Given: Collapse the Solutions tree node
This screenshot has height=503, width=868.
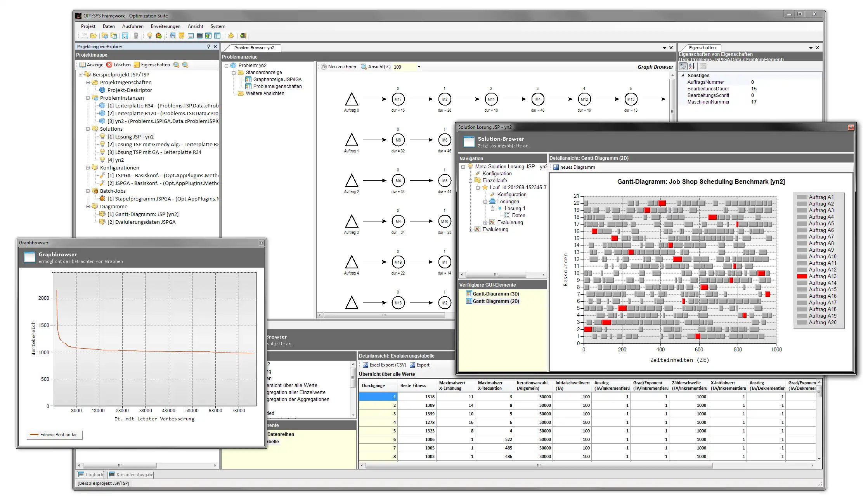Looking at the screenshot, I should (x=88, y=129).
